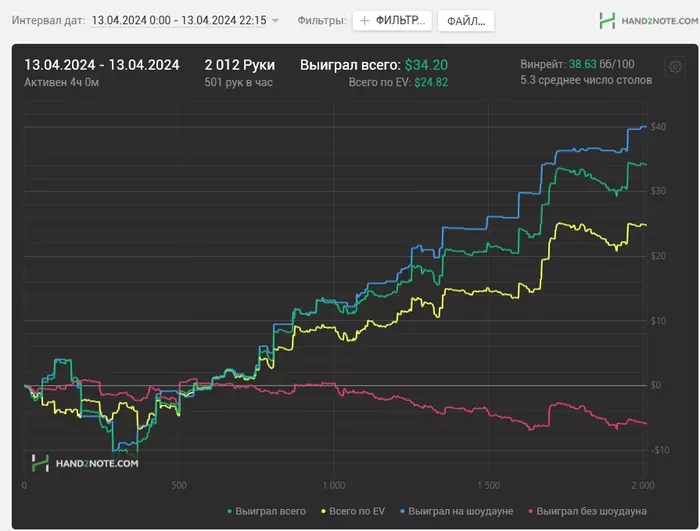Click the 13.04.2024 - 13.04.2024 chart title
The height and width of the screenshot is (531, 700).
[102, 65]
